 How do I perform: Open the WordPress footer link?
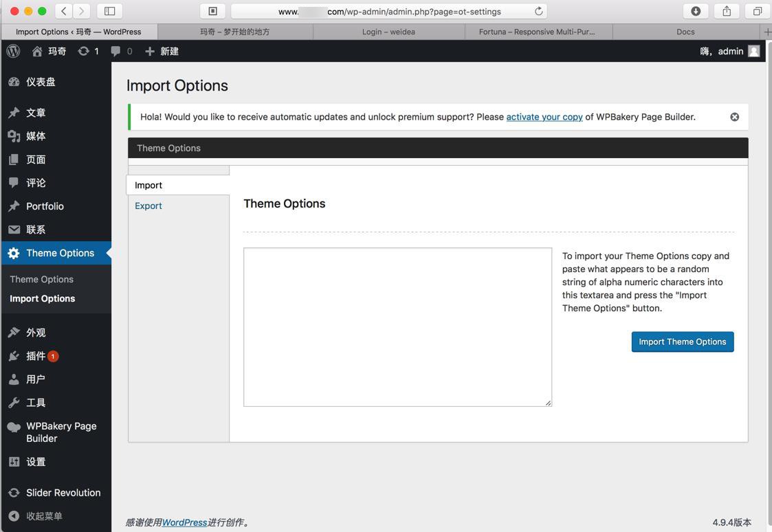coord(184,522)
